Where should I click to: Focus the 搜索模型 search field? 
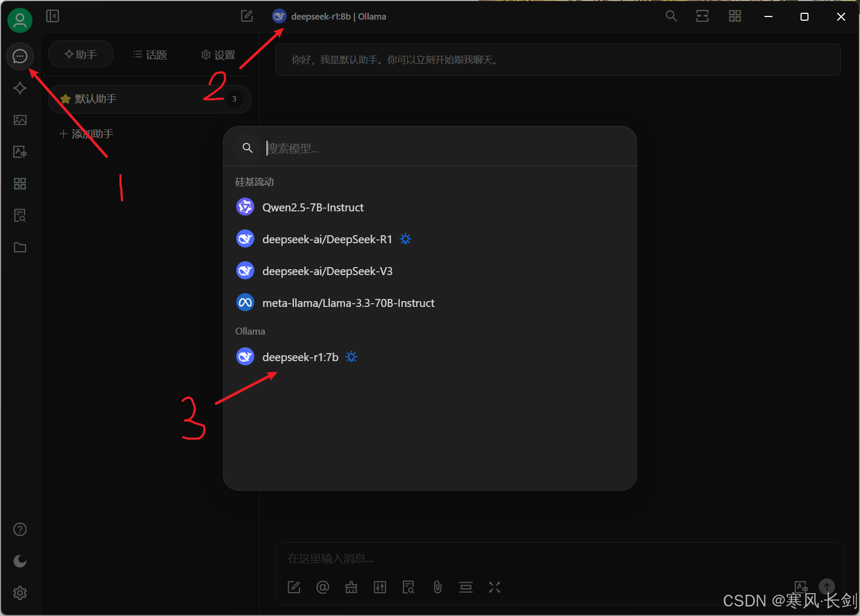[x=446, y=148]
